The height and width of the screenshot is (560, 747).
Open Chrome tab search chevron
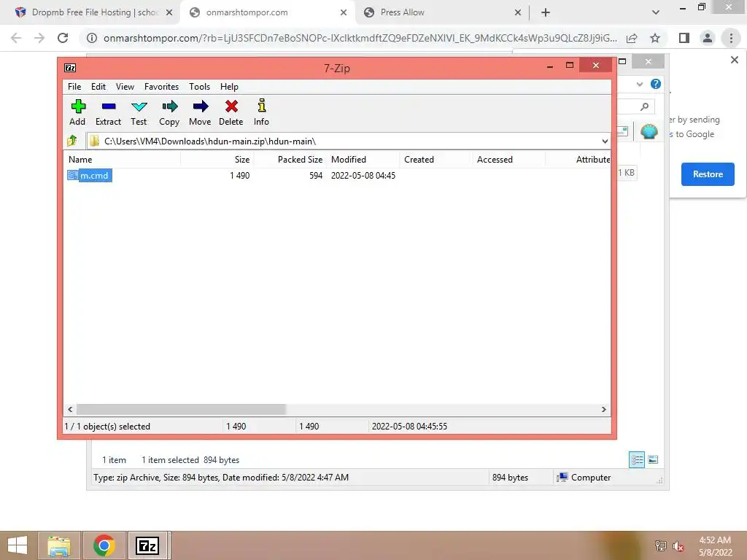[x=656, y=12]
